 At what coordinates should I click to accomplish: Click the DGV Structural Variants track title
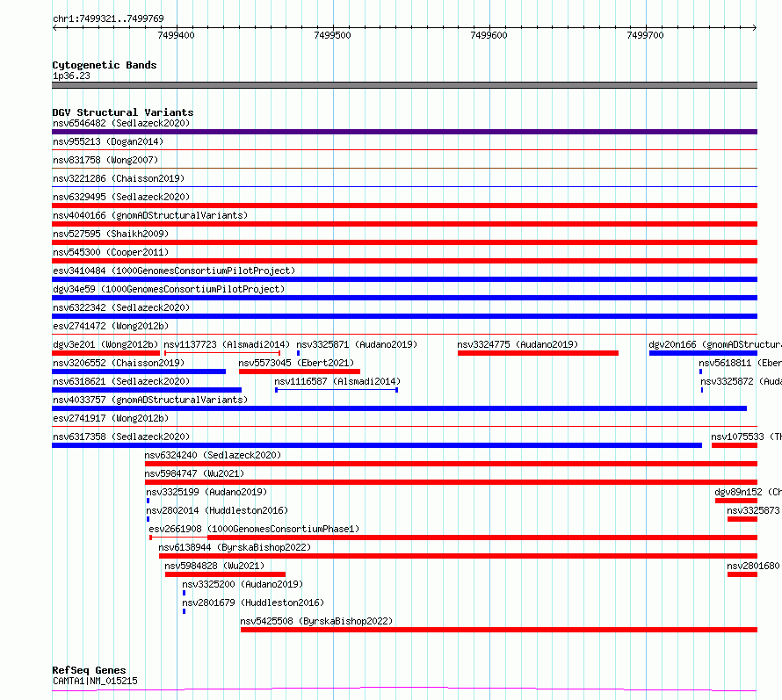pyautogui.click(x=123, y=112)
